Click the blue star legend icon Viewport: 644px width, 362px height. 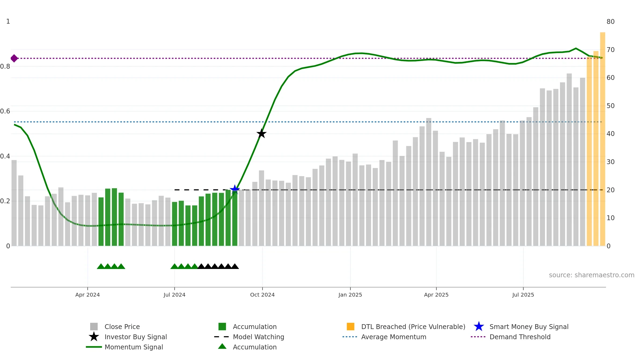point(479,327)
